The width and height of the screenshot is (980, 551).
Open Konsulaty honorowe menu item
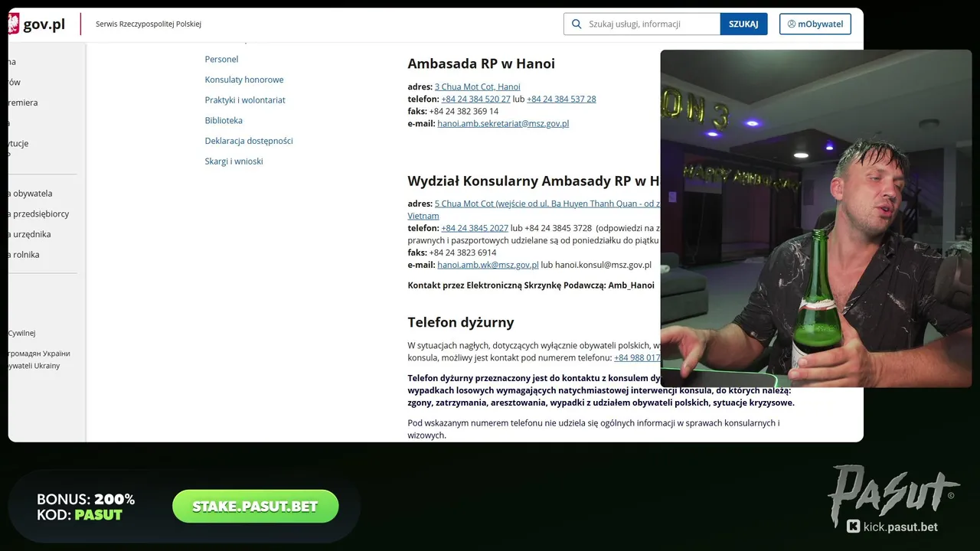[244, 80]
